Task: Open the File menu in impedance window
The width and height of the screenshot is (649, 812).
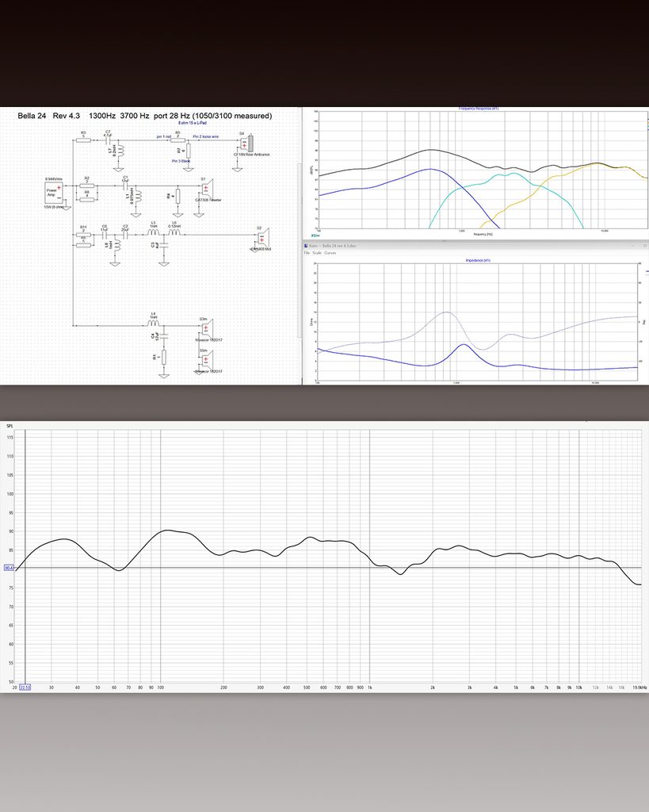Action: (307, 253)
